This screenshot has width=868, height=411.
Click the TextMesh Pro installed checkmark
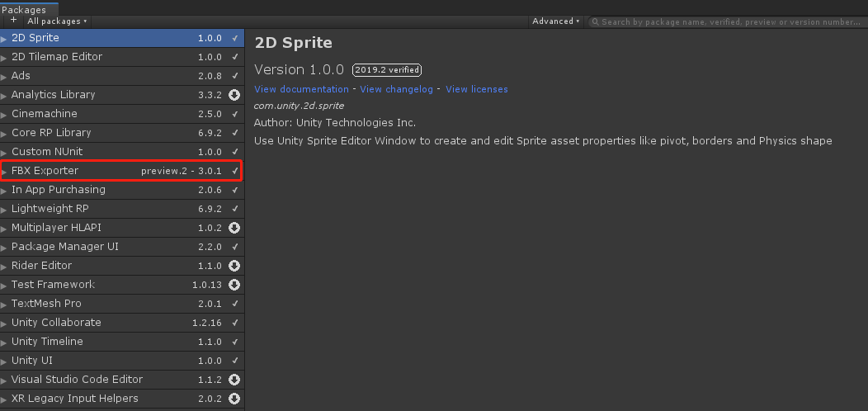[234, 304]
